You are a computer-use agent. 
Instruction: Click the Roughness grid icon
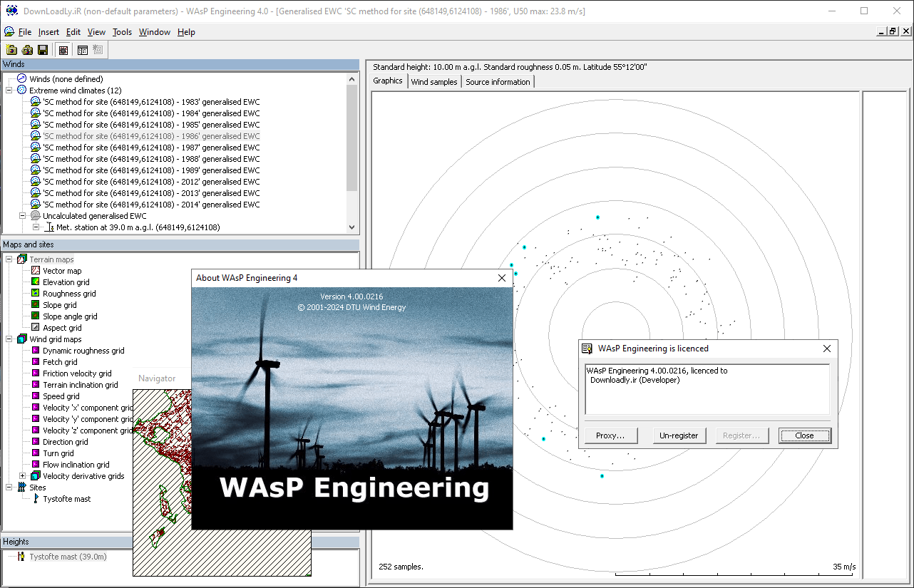pyautogui.click(x=36, y=294)
